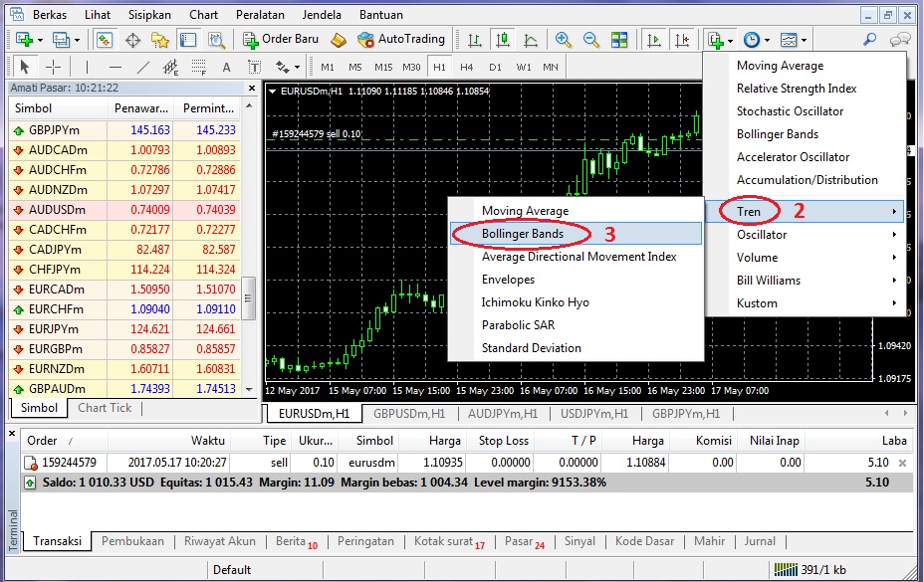Switch to line chart mode

[x=531, y=40]
